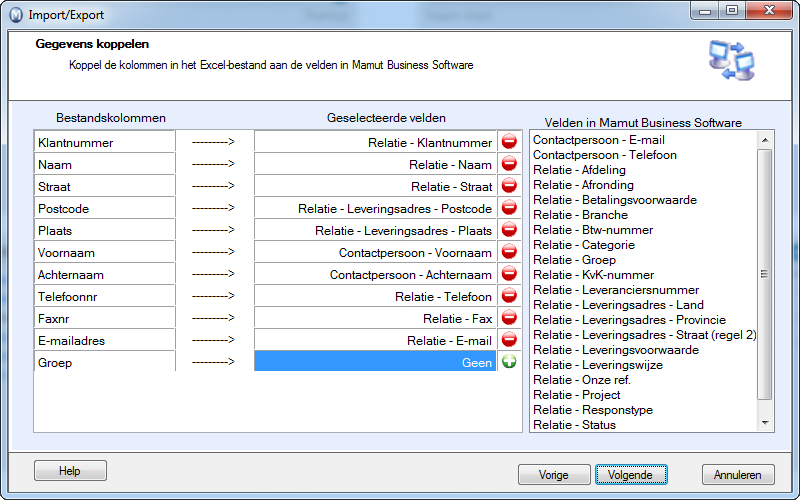The width and height of the screenshot is (800, 500).
Task: Choose Relatie - Groep from field list
Action: (x=574, y=260)
